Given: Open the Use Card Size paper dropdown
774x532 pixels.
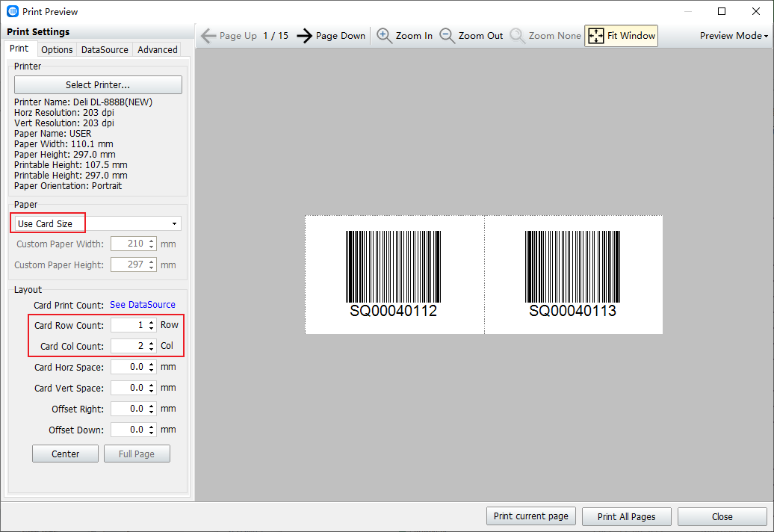Looking at the screenshot, I should 98,223.
